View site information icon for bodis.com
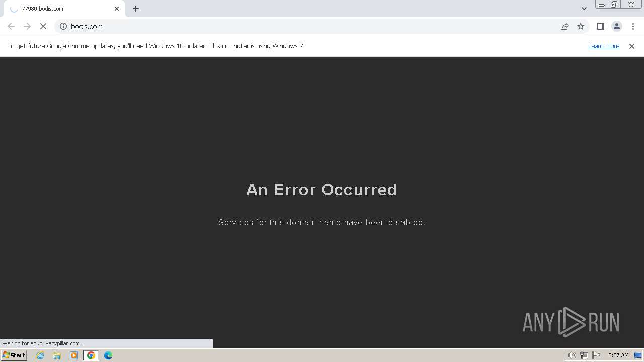644x362 pixels. 63,26
